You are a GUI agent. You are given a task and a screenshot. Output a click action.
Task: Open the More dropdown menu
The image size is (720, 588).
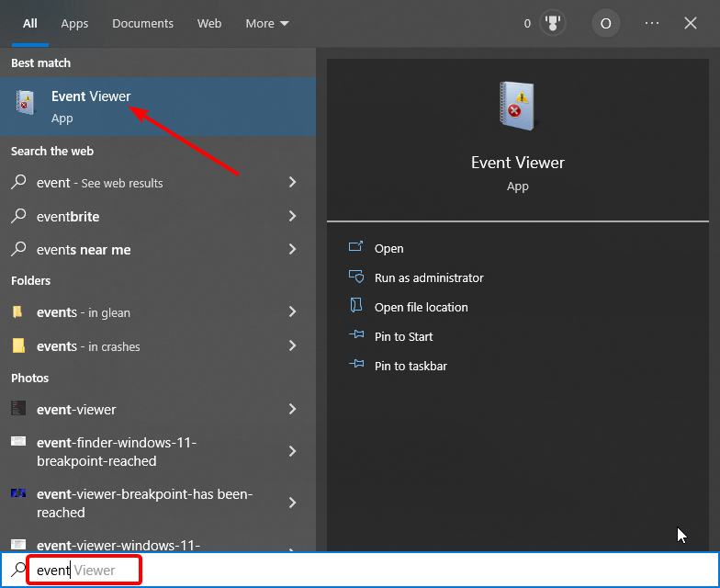tap(266, 24)
